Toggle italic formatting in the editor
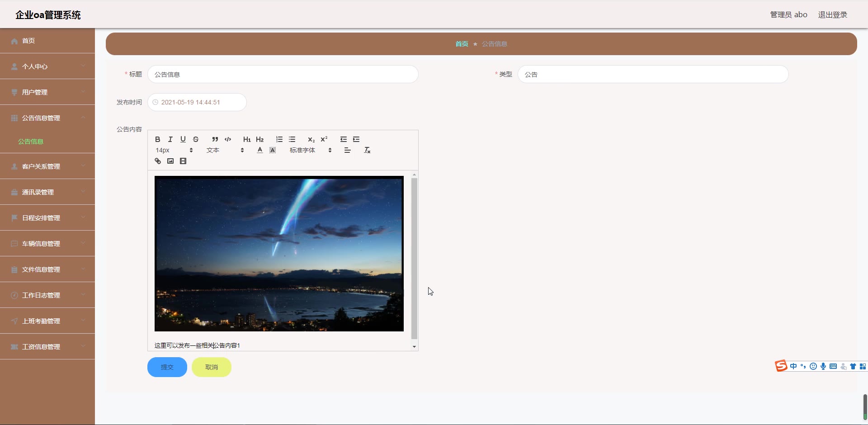This screenshot has height=425, width=868. (170, 139)
